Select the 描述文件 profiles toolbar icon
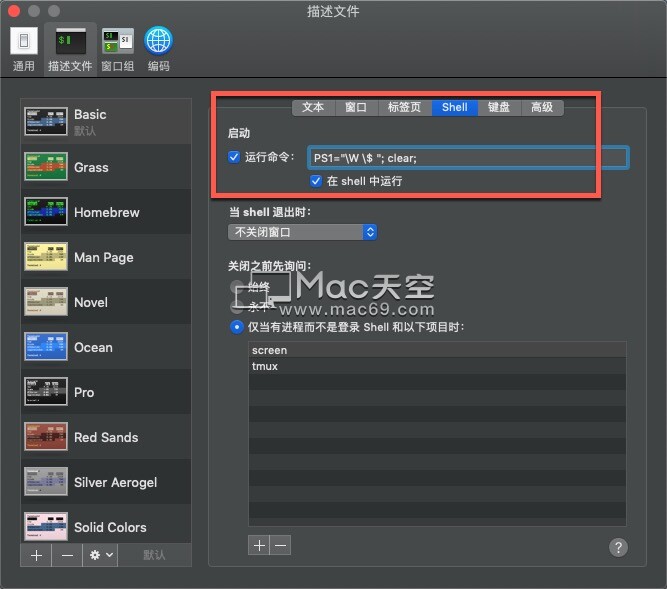 point(70,49)
